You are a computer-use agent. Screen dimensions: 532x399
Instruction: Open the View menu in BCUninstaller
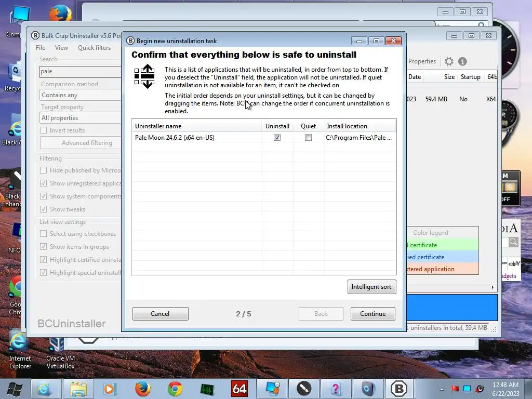coord(61,48)
